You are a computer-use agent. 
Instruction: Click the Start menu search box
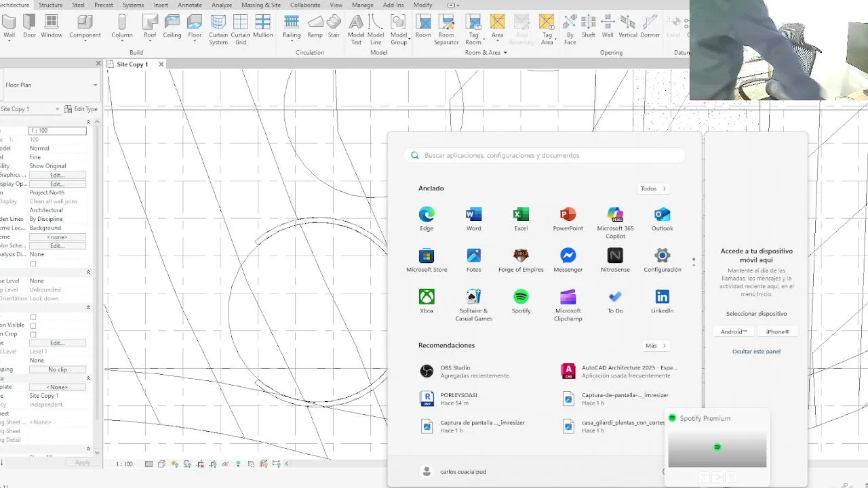click(545, 155)
